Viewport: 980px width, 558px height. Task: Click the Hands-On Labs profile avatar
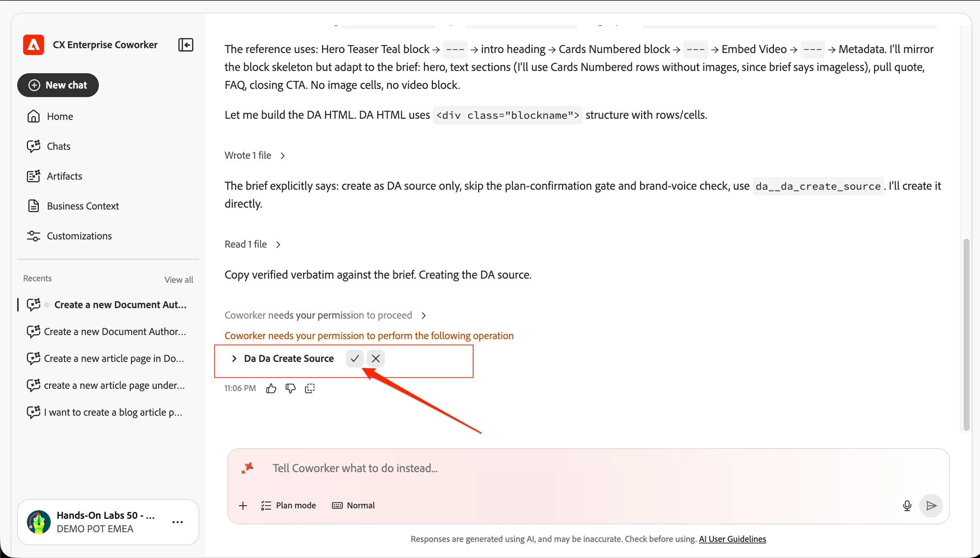pos(39,522)
